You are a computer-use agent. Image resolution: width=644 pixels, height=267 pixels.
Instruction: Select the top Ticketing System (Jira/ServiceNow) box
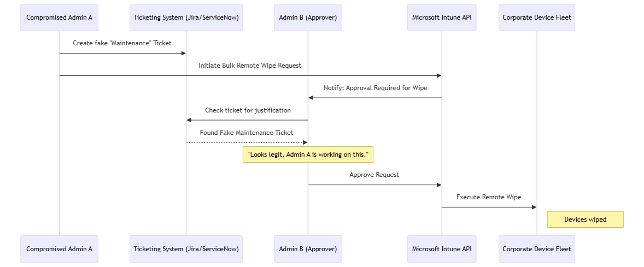pos(186,17)
